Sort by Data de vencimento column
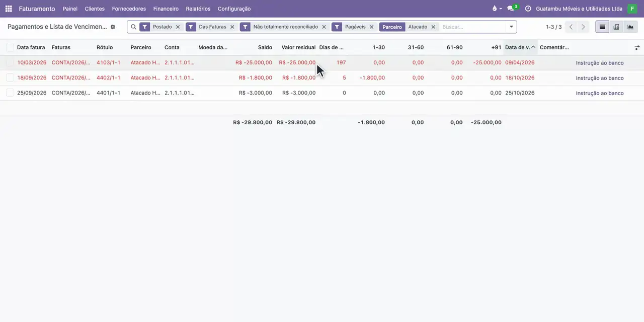 tap(520, 48)
